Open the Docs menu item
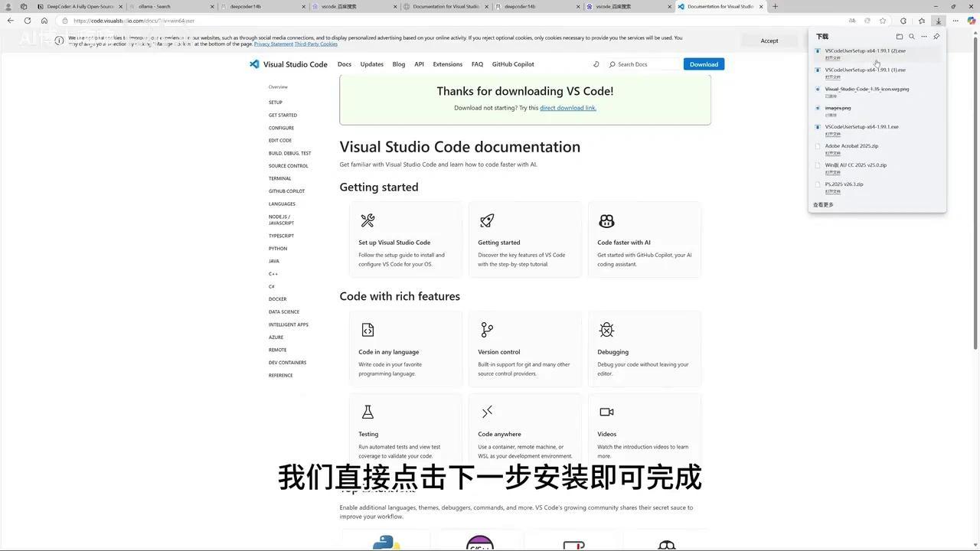The height and width of the screenshot is (551, 980). 345,64
